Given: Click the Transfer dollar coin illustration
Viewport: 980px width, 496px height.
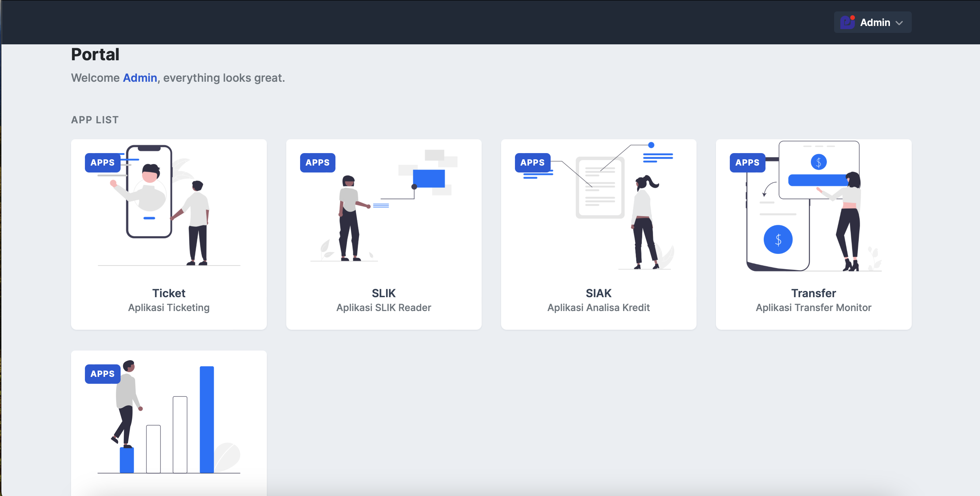Looking at the screenshot, I should pos(778,239).
